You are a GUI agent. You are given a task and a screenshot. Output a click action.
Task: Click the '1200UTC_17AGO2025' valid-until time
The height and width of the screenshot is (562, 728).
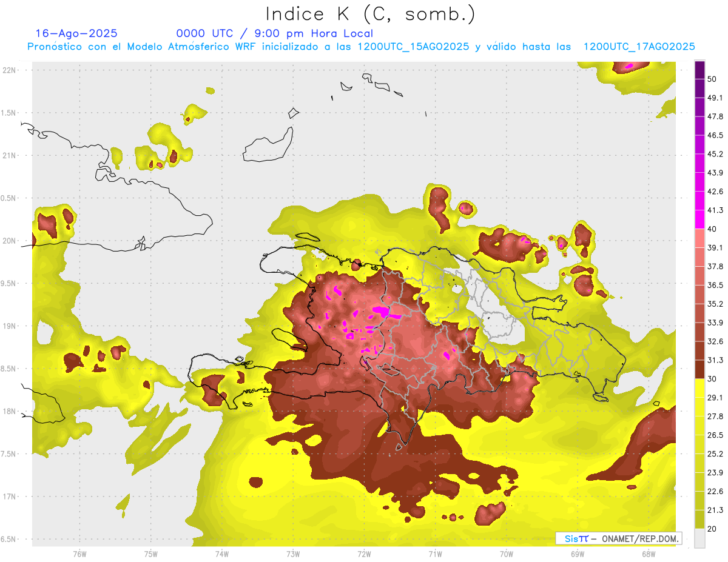tap(639, 47)
